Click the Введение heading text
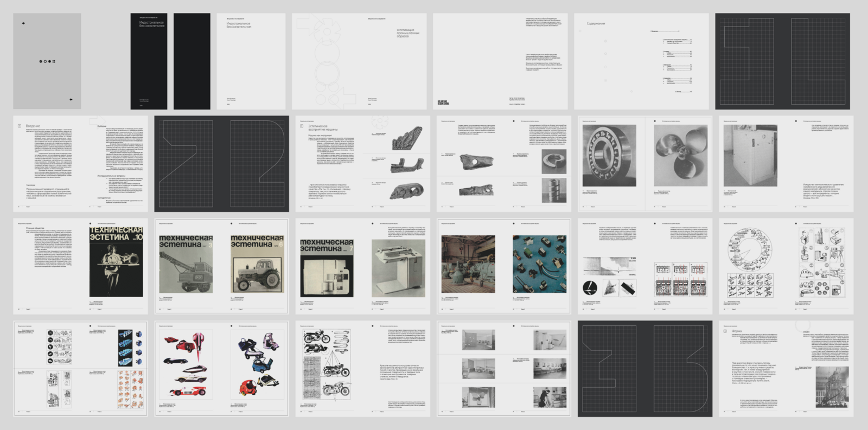The height and width of the screenshot is (430, 868). coord(33,126)
